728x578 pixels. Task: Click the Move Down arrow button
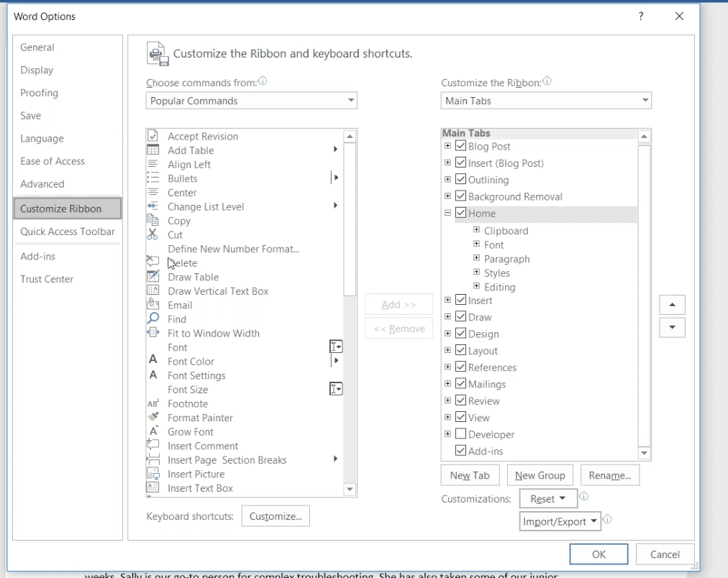pos(672,328)
